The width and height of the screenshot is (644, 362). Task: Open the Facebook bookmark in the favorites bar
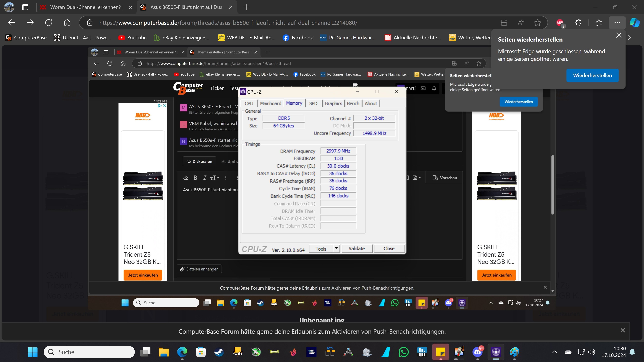pyautogui.click(x=298, y=38)
